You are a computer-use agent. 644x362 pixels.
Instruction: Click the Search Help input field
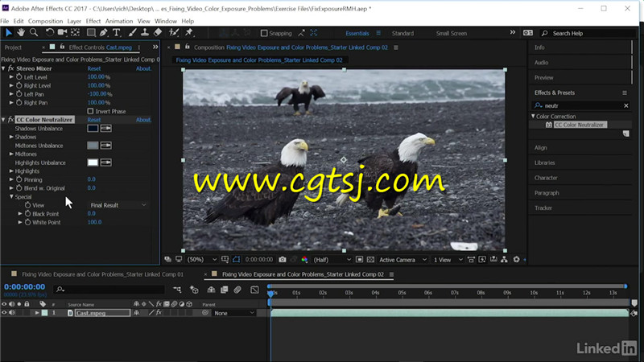pyautogui.click(x=588, y=33)
